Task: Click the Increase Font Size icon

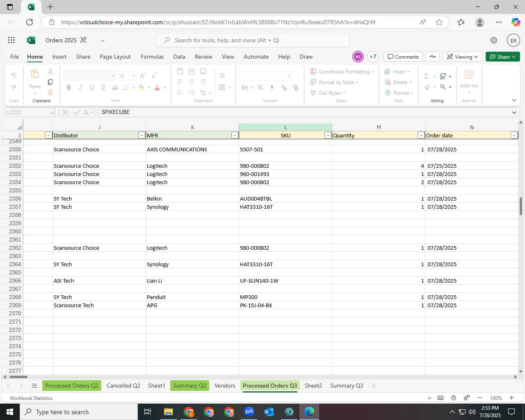Action: [143, 76]
